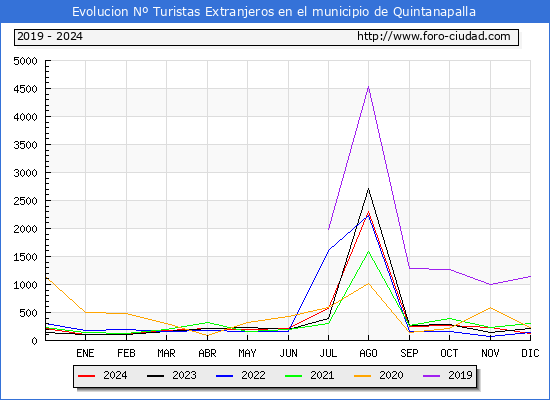Click the JUN month axis label
The height and width of the screenshot is (400, 550).
click(288, 353)
